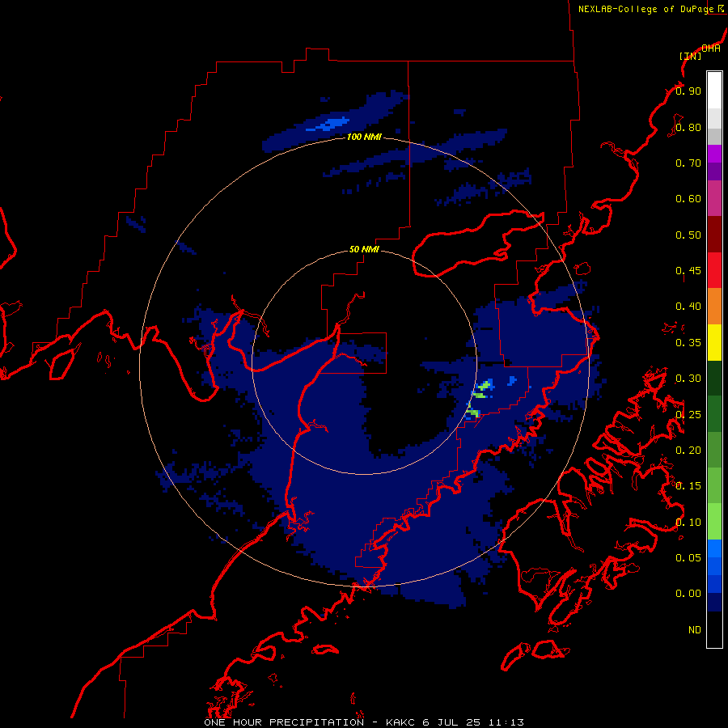Viewport: 728px width, 728px height.
Task: Pick the bright red legend swatch near 0.45
Action: 714,270
